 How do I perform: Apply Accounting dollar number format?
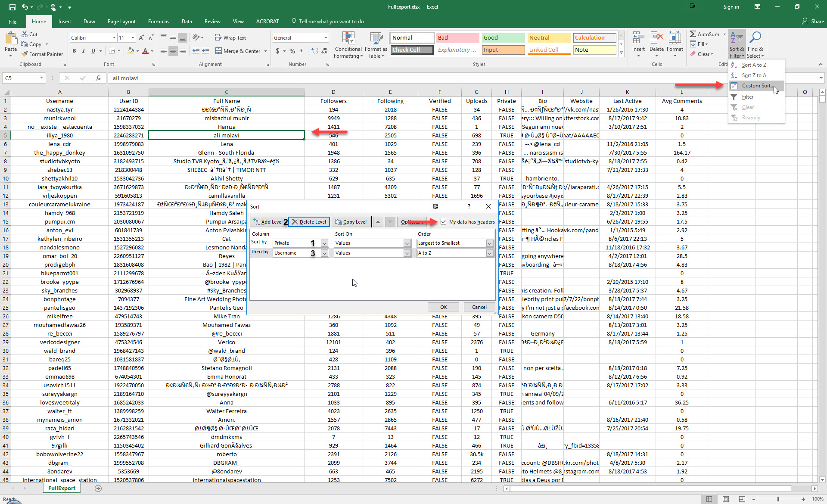[277, 51]
